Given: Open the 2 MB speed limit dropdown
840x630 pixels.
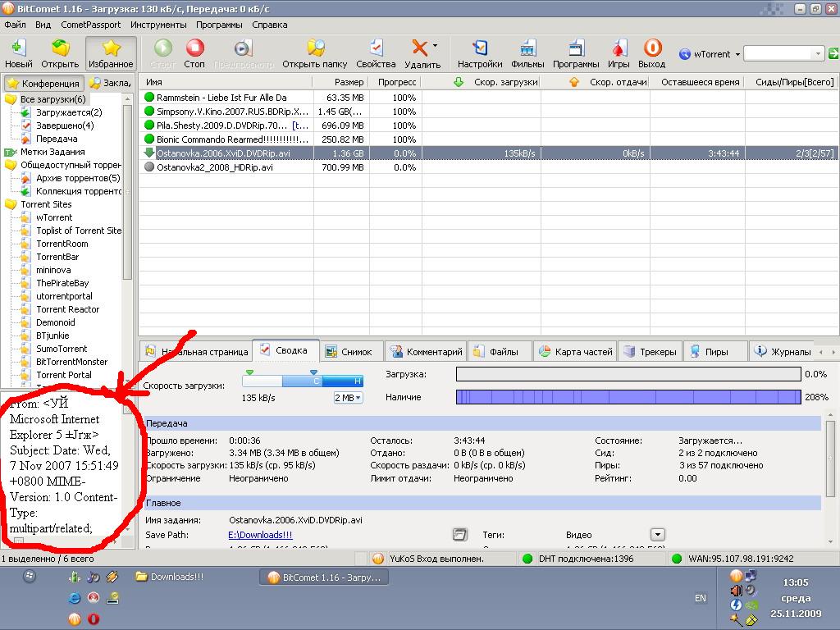Looking at the screenshot, I should 348,398.
